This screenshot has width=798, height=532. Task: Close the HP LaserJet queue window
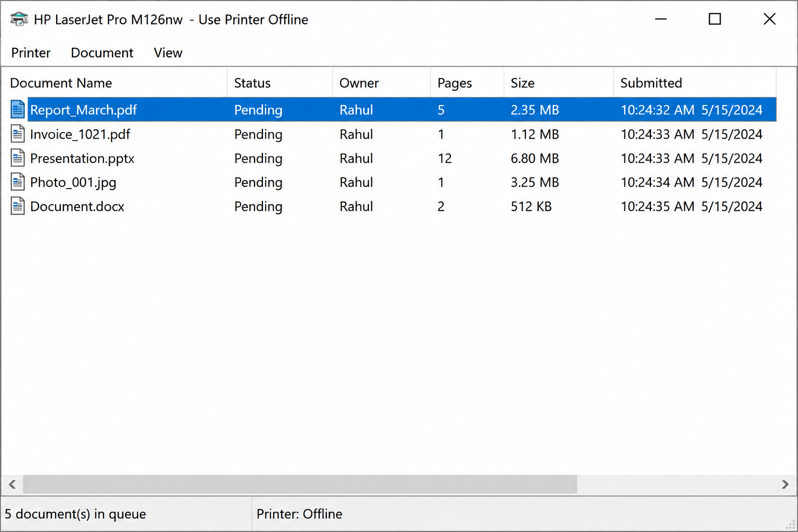tap(769, 19)
